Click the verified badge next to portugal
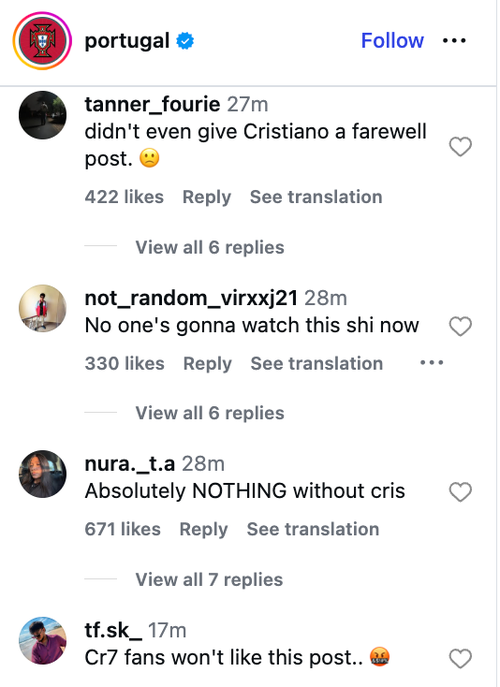The height and width of the screenshot is (687, 500). 185,41
